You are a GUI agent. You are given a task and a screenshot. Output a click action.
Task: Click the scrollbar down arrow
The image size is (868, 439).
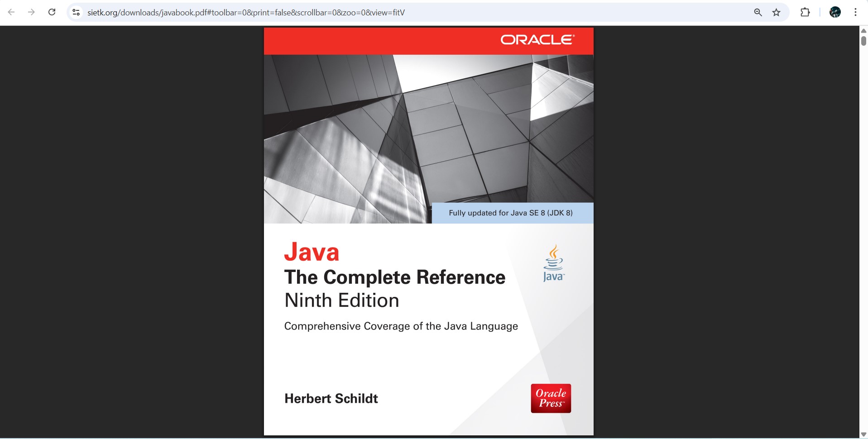click(863, 434)
